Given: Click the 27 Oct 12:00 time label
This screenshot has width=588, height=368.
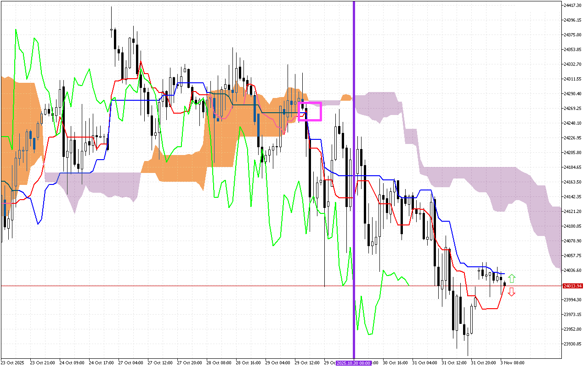Looking at the screenshot, I should pos(159,363).
